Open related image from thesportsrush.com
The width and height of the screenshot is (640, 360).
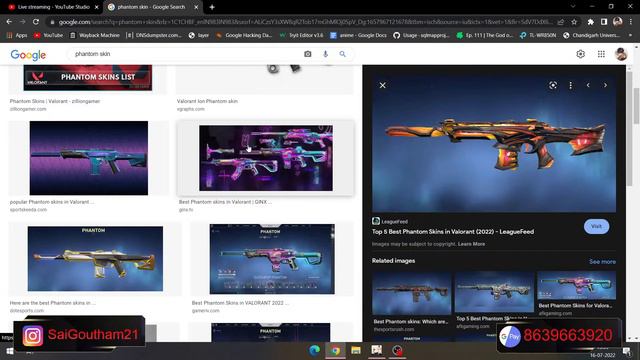pyautogui.click(x=411, y=294)
